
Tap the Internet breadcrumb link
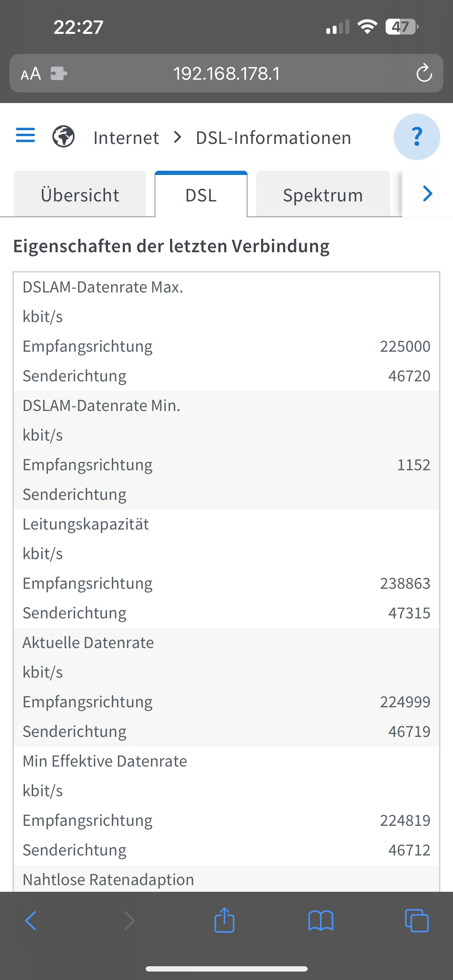(x=126, y=138)
